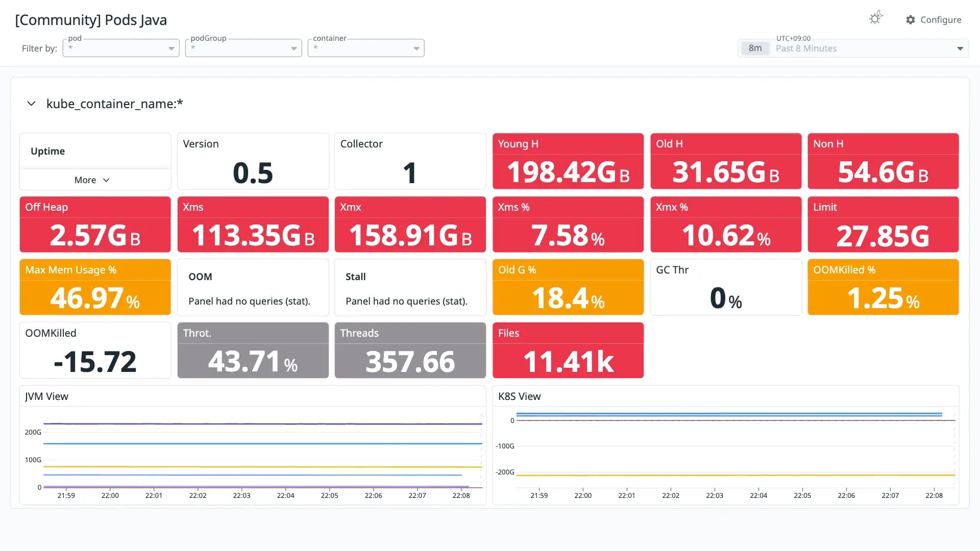Click the Xms % 7.58% value
Viewport: 980px width, 551px height.
click(568, 236)
